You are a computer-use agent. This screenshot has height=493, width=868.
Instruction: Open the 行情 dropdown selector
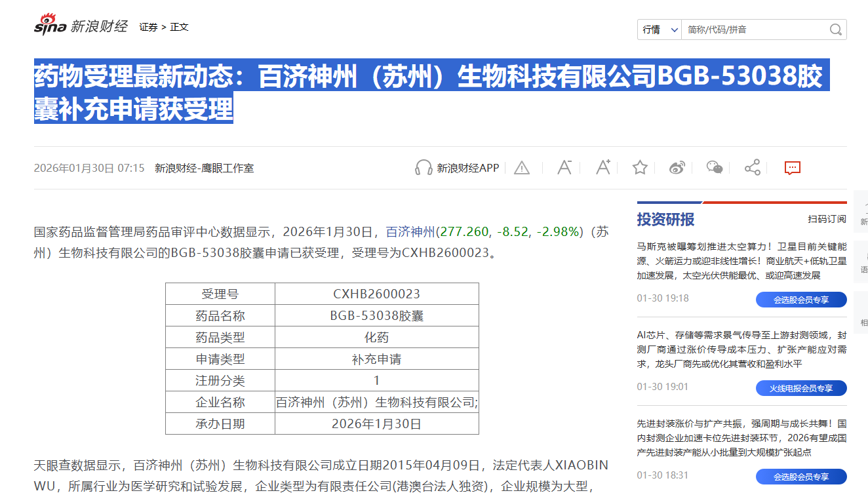(x=660, y=30)
